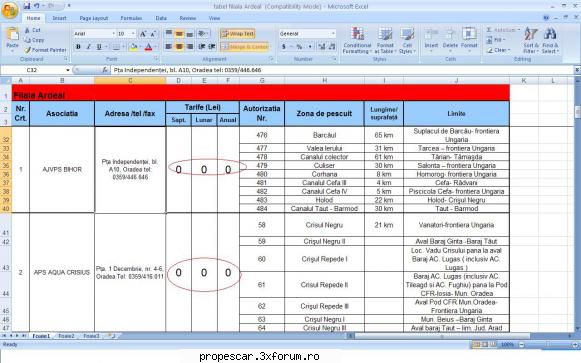Screen dimensions: 581x363
Task: Select the AJVPS BIHOR cell
Action: point(62,170)
